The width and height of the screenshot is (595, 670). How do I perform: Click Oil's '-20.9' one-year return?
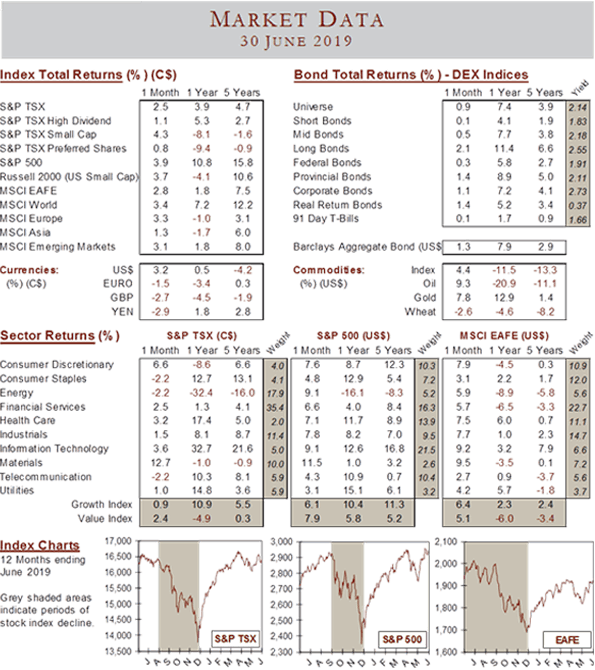pyautogui.click(x=504, y=284)
